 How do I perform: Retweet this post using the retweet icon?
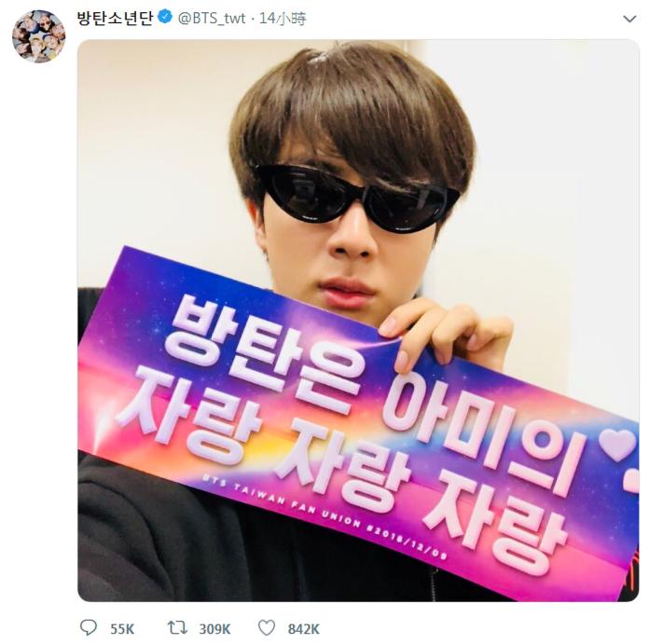[177, 627]
